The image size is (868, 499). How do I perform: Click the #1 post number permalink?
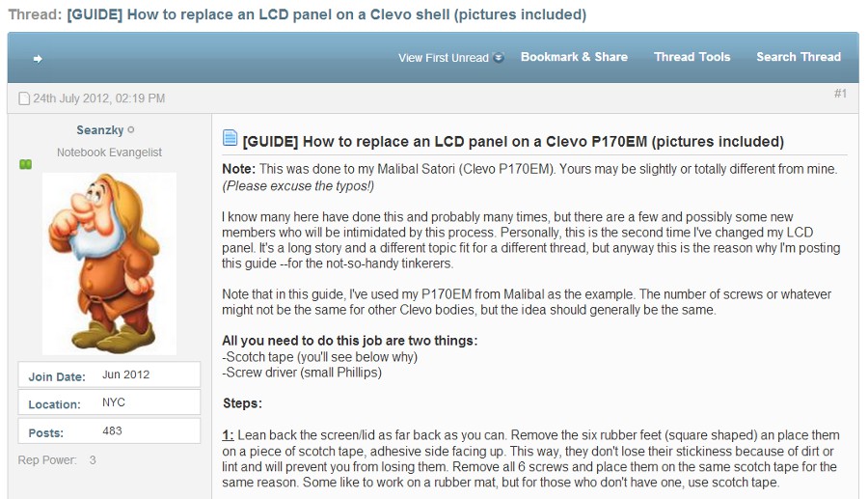click(840, 94)
